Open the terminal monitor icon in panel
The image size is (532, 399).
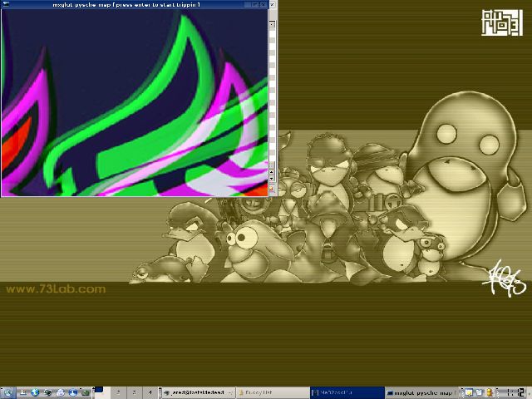(x=47, y=392)
